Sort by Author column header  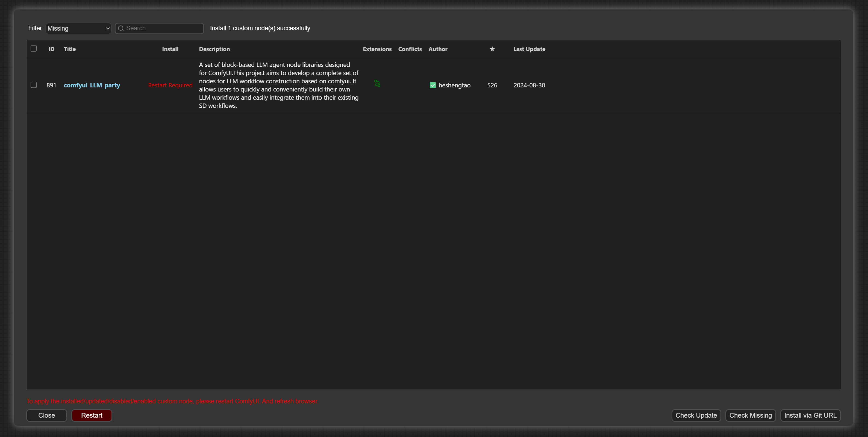click(438, 49)
